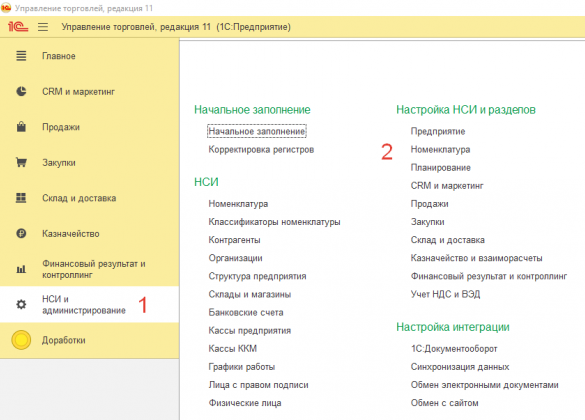Viewport: 585px width, 420px height.
Task: Open Финансовый результат и контроллинг settings link
Action: click(x=489, y=276)
